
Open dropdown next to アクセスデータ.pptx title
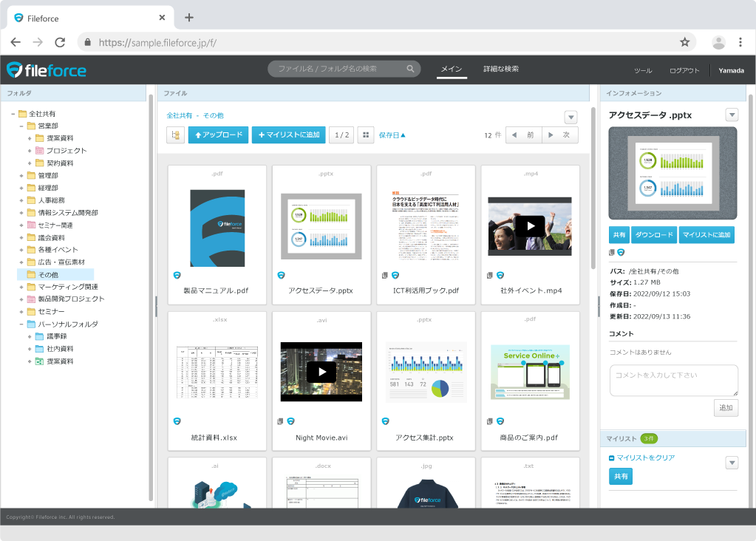[x=732, y=115]
